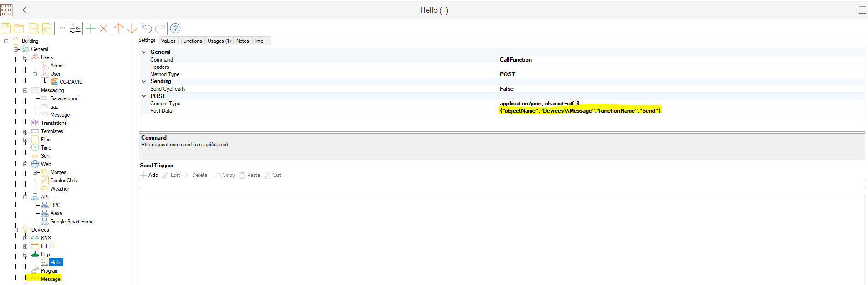Select Google Smart Home in the tree
This screenshot has height=285, width=868.
tap(71, 222)
